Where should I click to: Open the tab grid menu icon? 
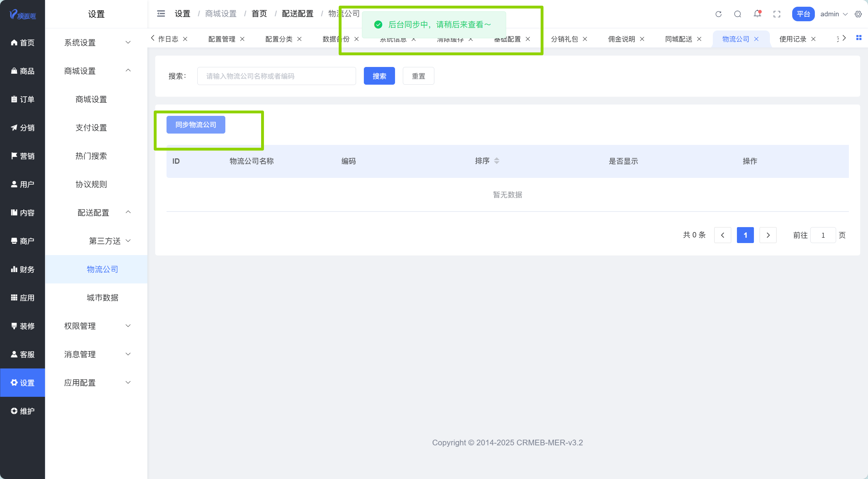coord(859,38)
